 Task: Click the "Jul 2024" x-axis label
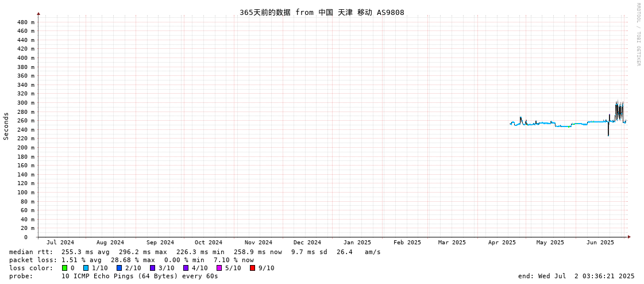(60, 243)
